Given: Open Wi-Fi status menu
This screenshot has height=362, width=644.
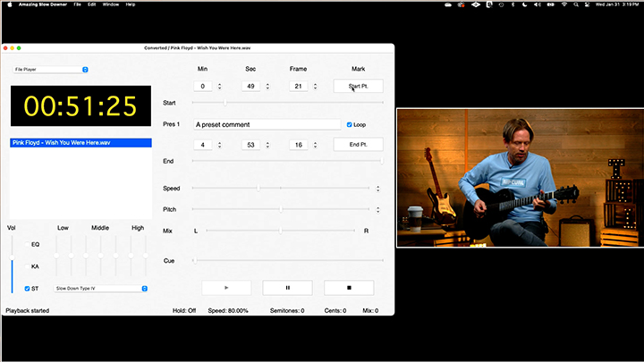Looking at the screenshot, I should click(564, 4).
